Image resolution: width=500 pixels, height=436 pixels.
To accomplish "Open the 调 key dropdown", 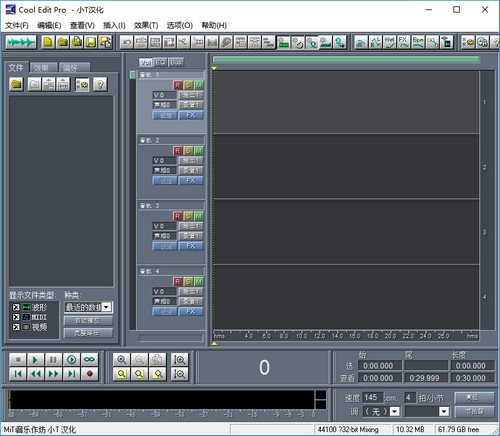I will pyautogui.click(x=395, y=411).
